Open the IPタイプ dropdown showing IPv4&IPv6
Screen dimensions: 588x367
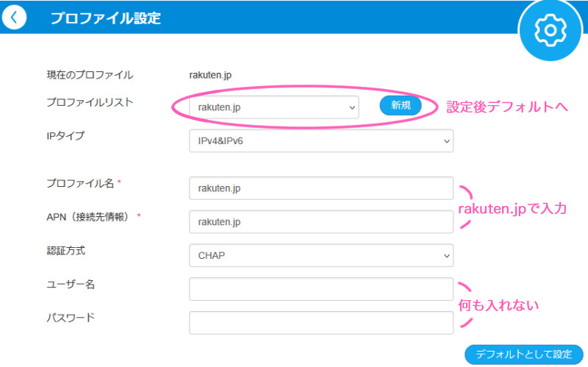(320, 141)
